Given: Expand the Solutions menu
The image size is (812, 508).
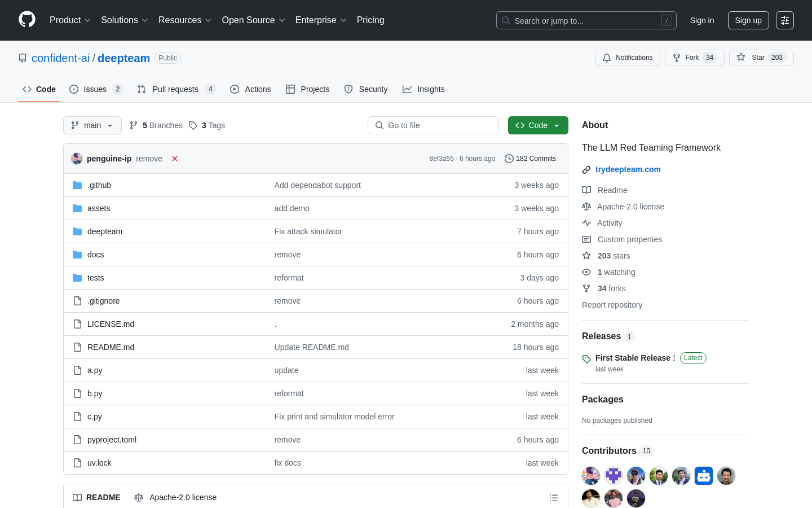Looking at the screenshot, I should pos(125,20).
